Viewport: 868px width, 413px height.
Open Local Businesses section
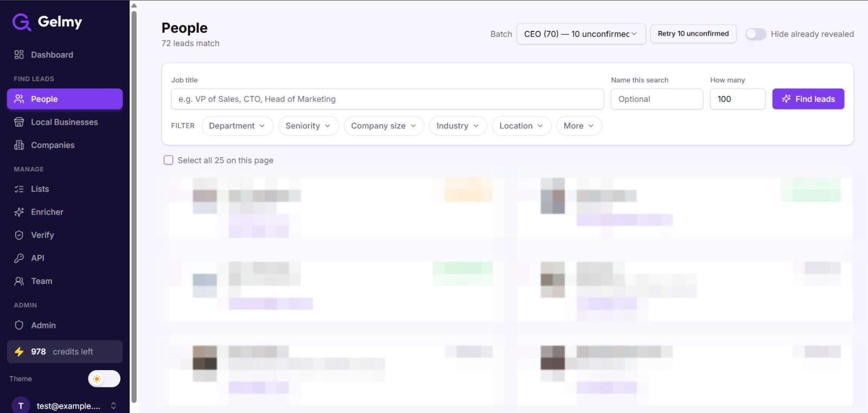(65, 122)
